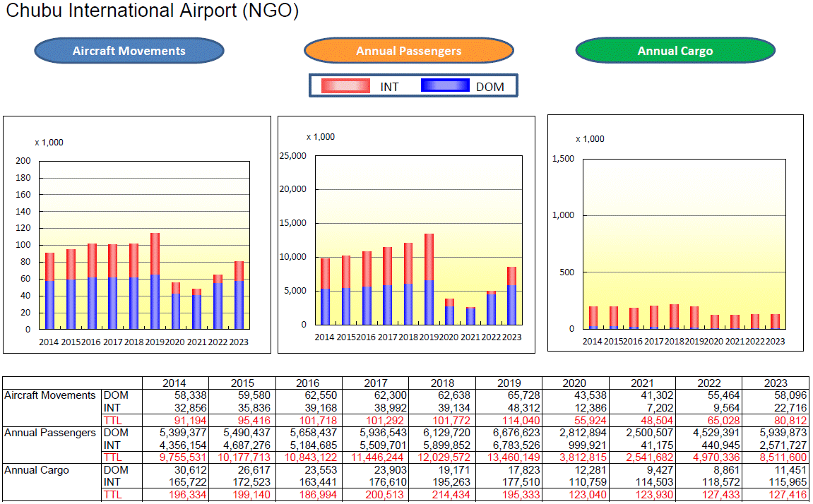The image size is (813, 504).
Task: Click the cargo INT cell 195,263
Action: point(451,483)
